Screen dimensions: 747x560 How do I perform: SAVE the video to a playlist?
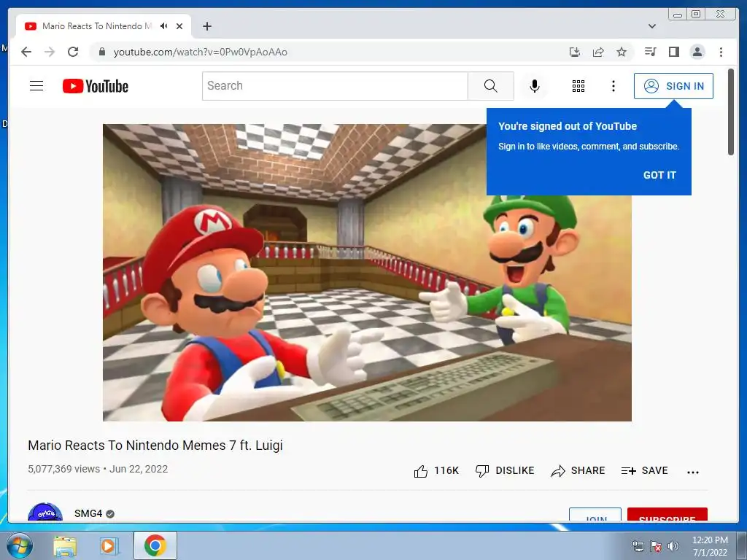[x=644, y=471]
